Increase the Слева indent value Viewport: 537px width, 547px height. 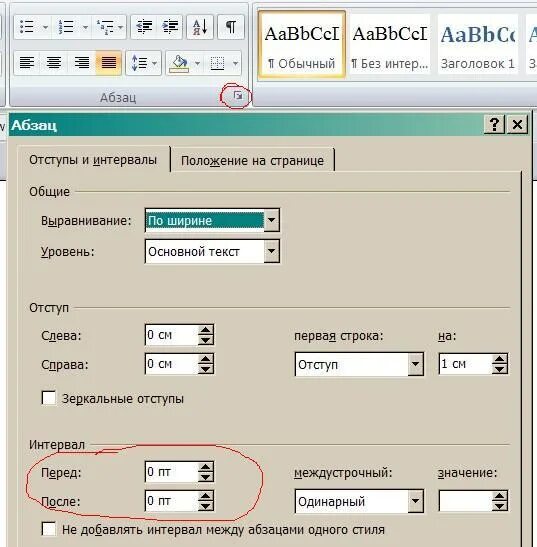(x=206, y=330)
